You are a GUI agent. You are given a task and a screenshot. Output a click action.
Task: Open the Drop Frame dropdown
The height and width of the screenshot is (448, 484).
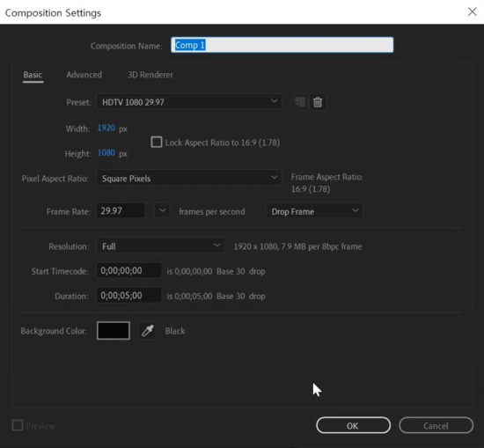click(x=314, y=211)
